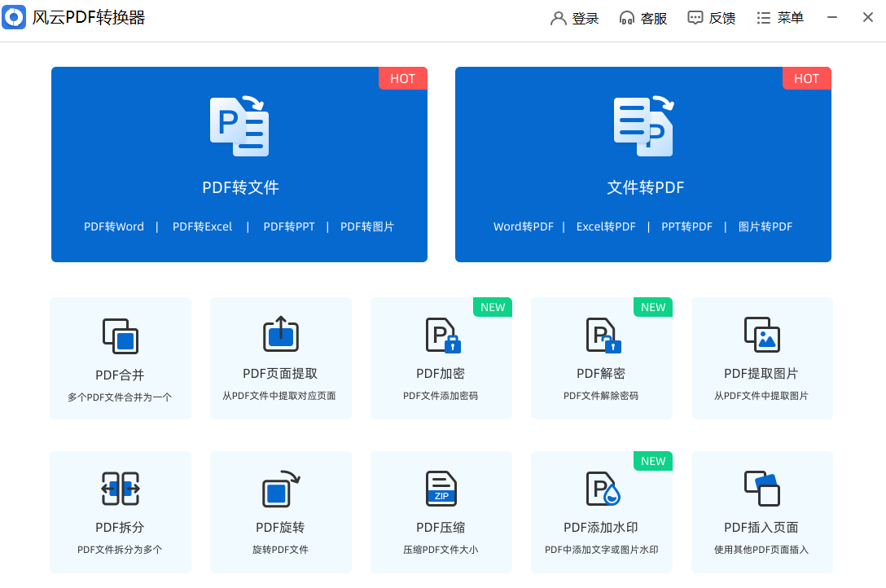Open the PDF拆分 split tool
The width and height of the screenshot is (886, 588).
(x=120, y=512)
